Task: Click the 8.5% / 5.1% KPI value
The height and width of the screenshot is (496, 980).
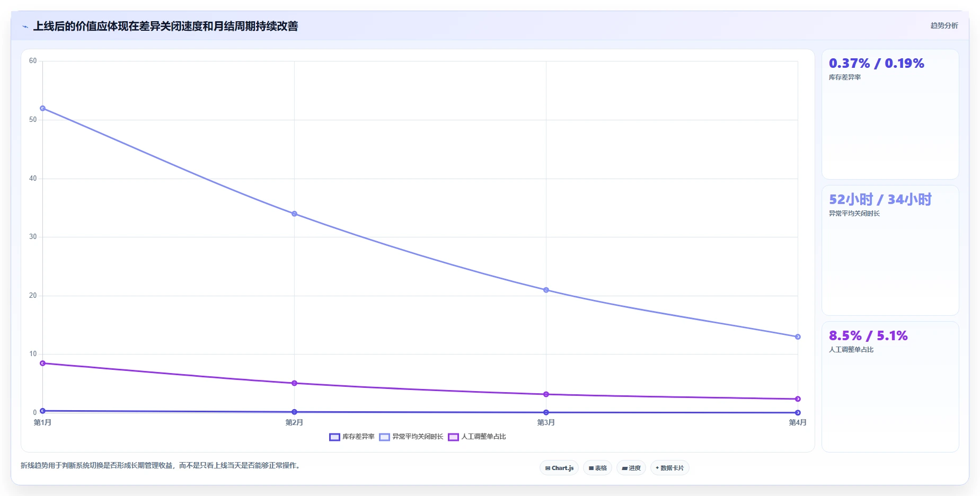Action: point(868,335)
